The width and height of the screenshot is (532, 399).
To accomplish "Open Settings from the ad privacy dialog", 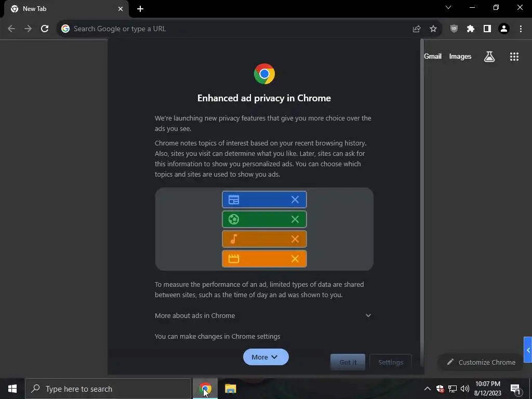I will click(x=391, y=362).
